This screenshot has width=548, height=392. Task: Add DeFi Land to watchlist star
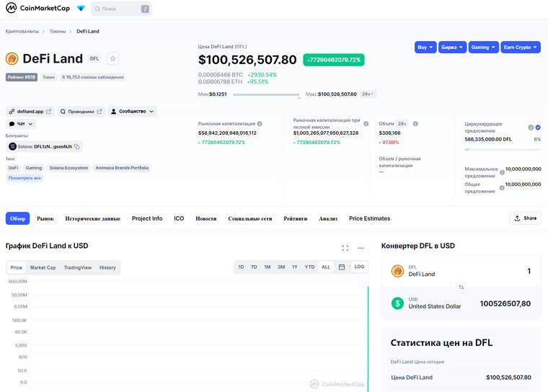tap(113, 58)
